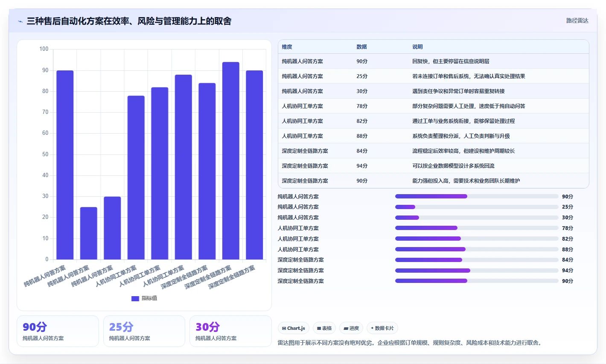Click the progress bar labeled 82分

coord(477,239)
